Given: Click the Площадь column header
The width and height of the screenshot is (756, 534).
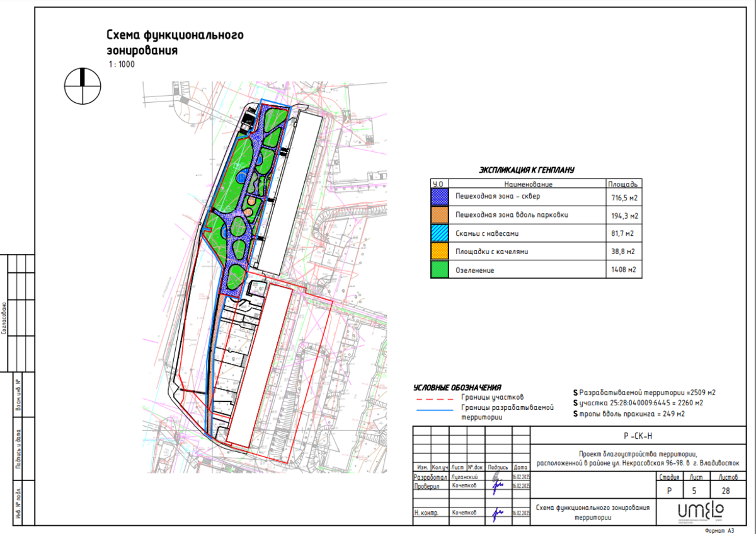Looking at the screenshot, I should pyautogui.click(x=624, y=184).
